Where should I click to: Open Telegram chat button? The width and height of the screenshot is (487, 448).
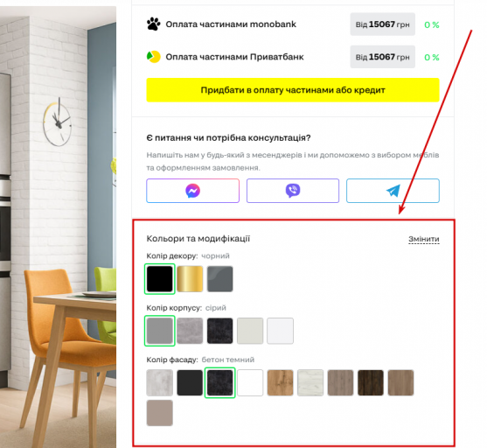click(x=393, y=191)
